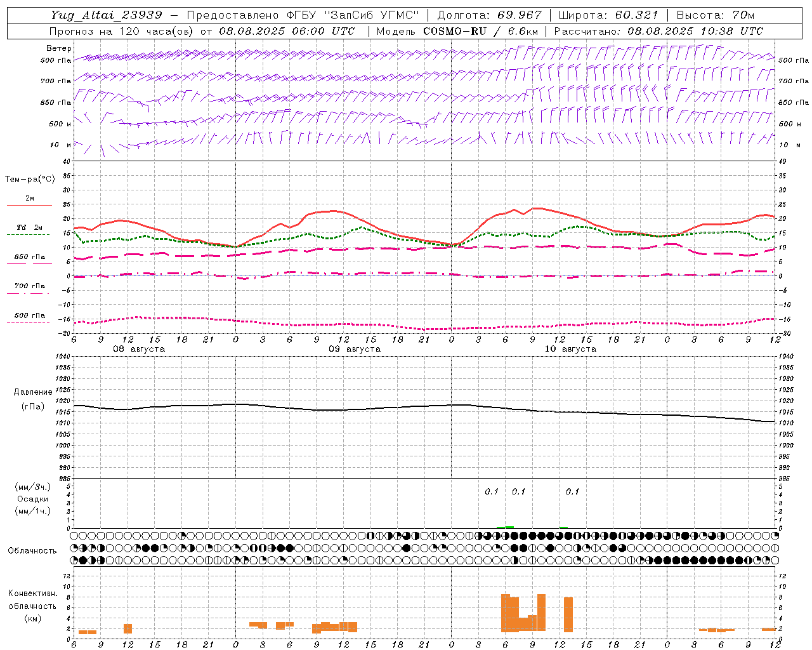This screenshot has height=650, width=812.
Task: Select the text "Широта: 60.321"
Action: point(608,15)
